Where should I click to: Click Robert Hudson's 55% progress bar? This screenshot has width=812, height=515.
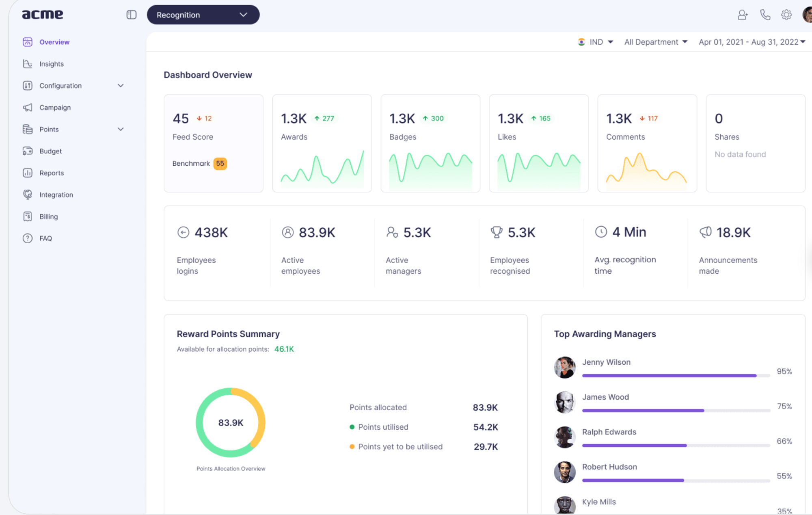point(676,480)
